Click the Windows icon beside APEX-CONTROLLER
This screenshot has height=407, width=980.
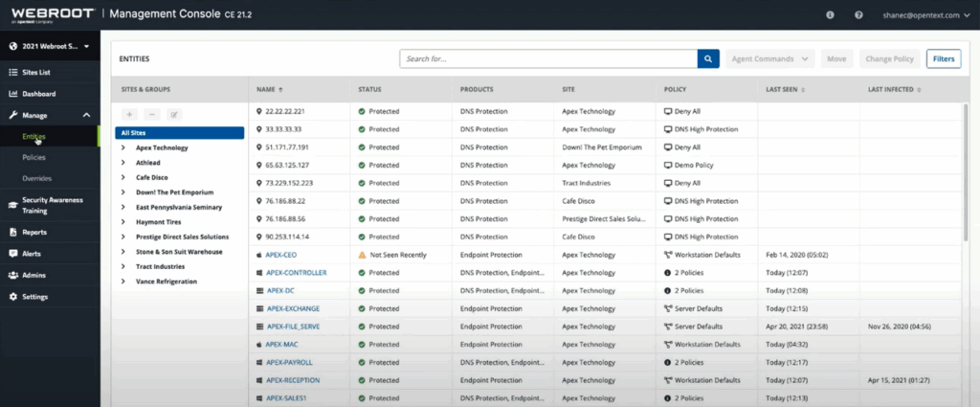point(259,273)
